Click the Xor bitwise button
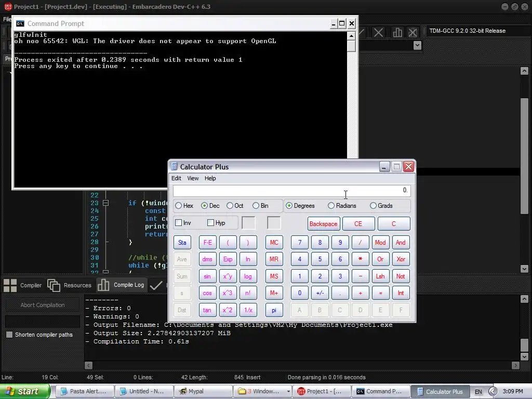 [x=401, y=259]
